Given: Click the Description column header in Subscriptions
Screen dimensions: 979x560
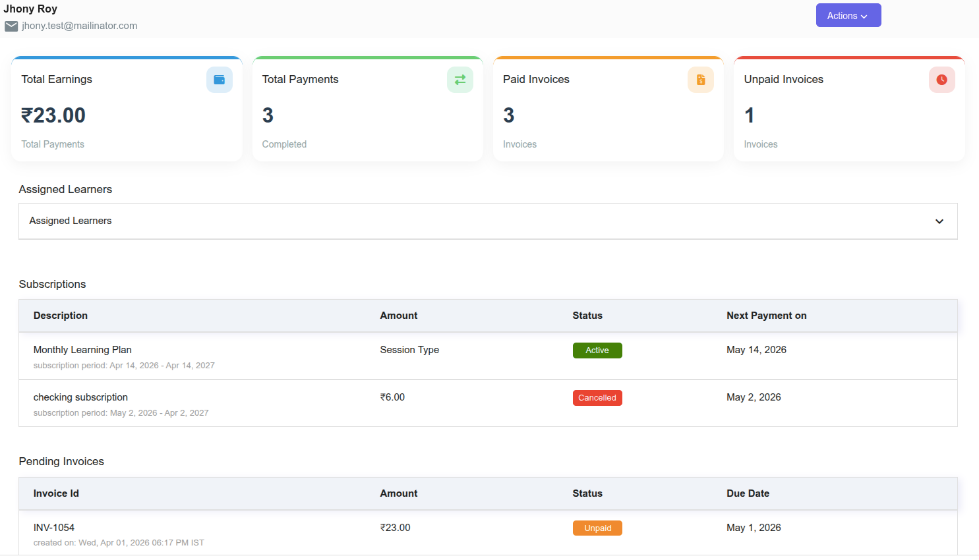Looking at the screenshot, I should point(61,316).
